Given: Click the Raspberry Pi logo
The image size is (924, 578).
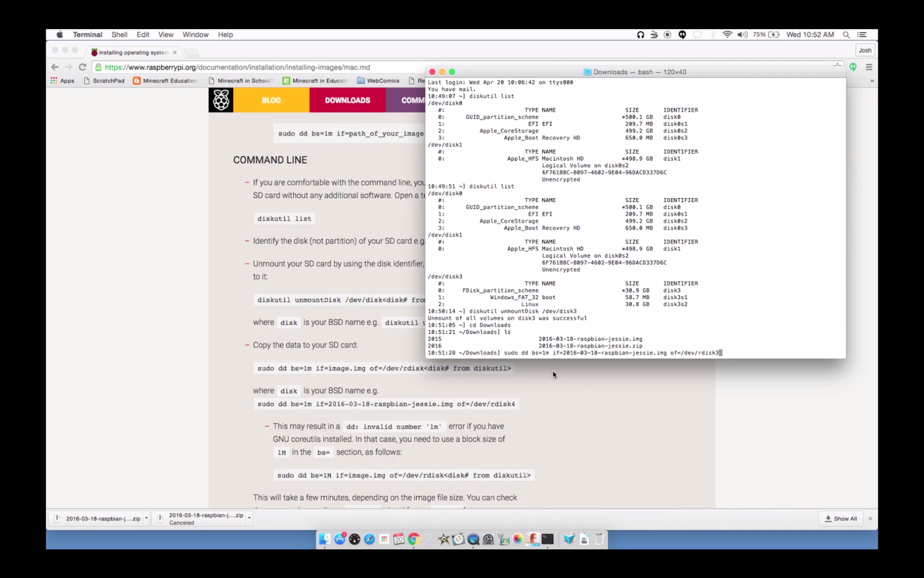Looking at the screenshot, I should click(221, 100).
